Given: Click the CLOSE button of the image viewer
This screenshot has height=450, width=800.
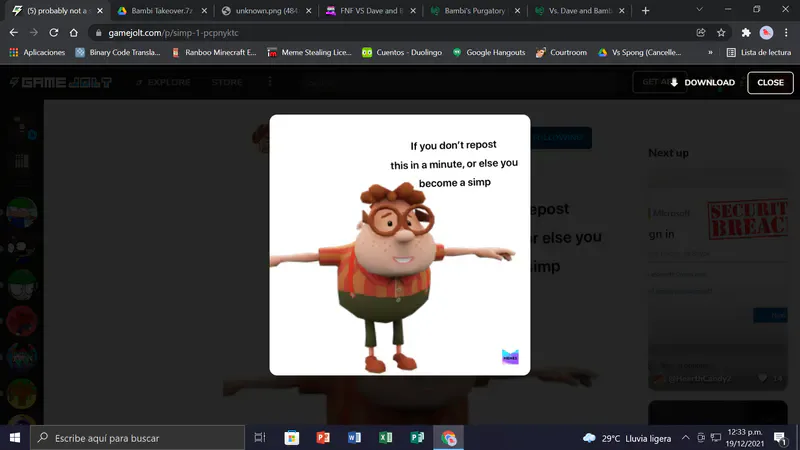Looking at the screenshot, I should tap(770, 83).
